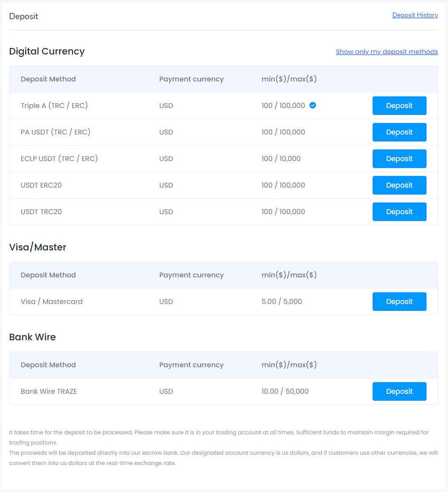Click the Deposit button for USDT TRC20
448x492 pixels.
(399, 211)
